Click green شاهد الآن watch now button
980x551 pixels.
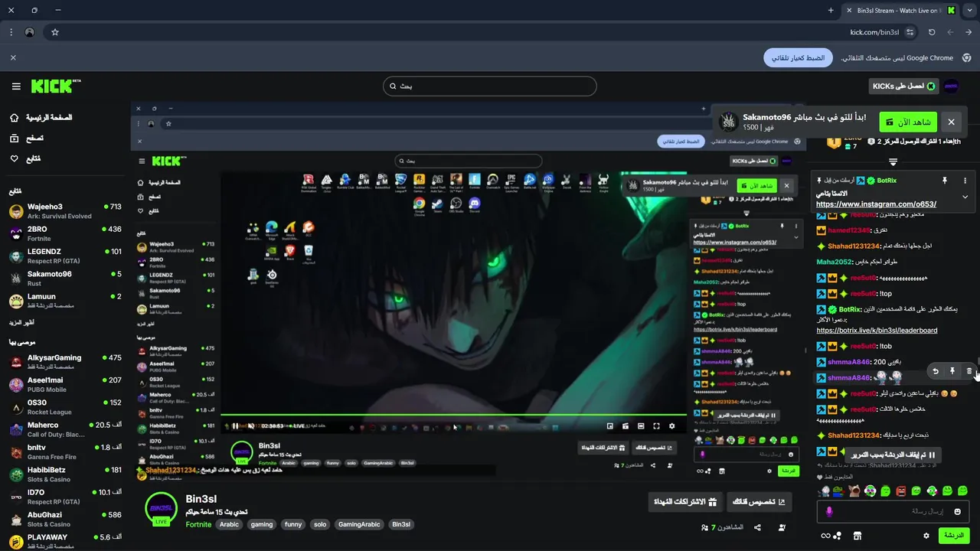click(909, 122)
